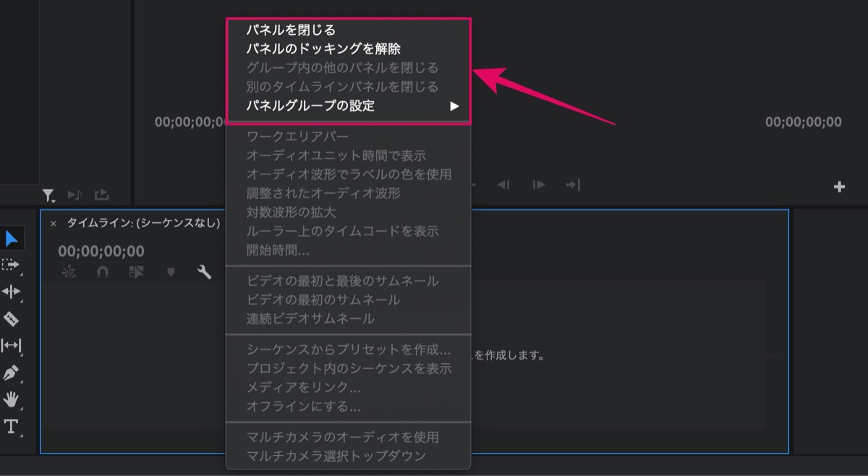Click the step forward one frame button
Image resolution: width=868 pixels, height=476 pixels.
click(x=539, y=185)
